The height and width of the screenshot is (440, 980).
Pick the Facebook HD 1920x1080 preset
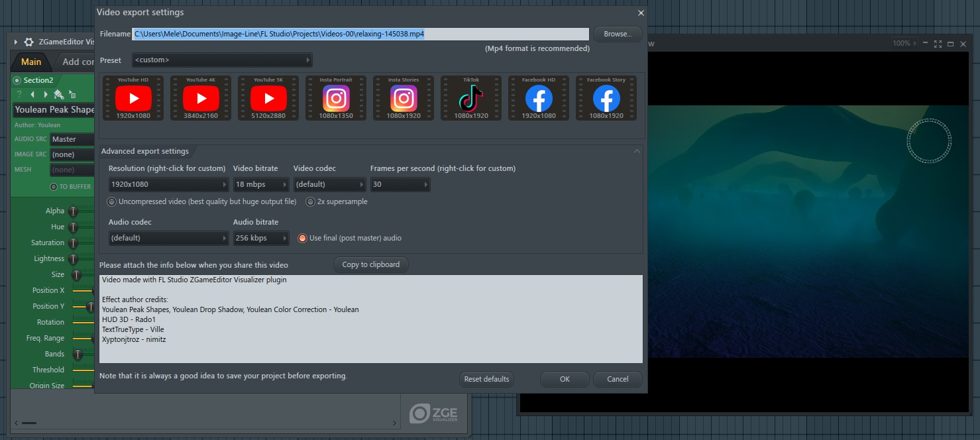(539, 98)
